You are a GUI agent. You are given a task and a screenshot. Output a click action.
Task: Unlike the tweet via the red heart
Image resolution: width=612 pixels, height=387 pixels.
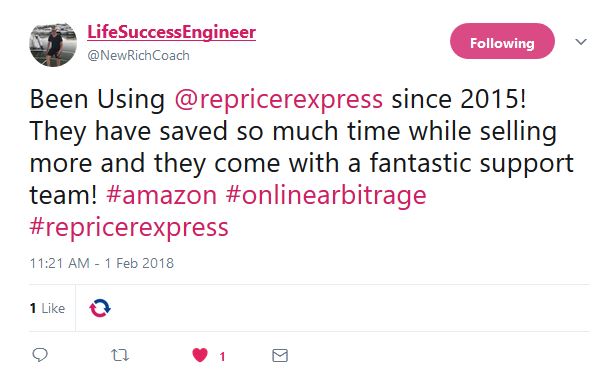tap(200, 355)
